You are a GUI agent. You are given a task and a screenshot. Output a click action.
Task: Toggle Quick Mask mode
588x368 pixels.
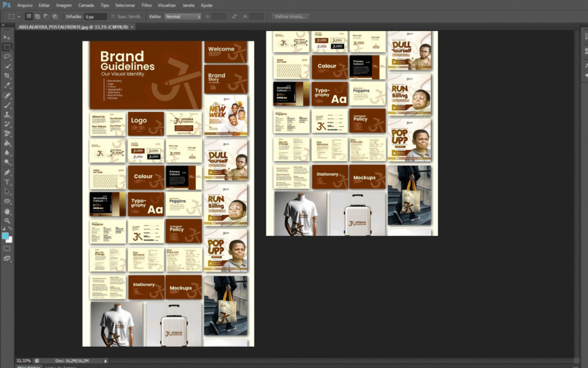pos(7,249)
